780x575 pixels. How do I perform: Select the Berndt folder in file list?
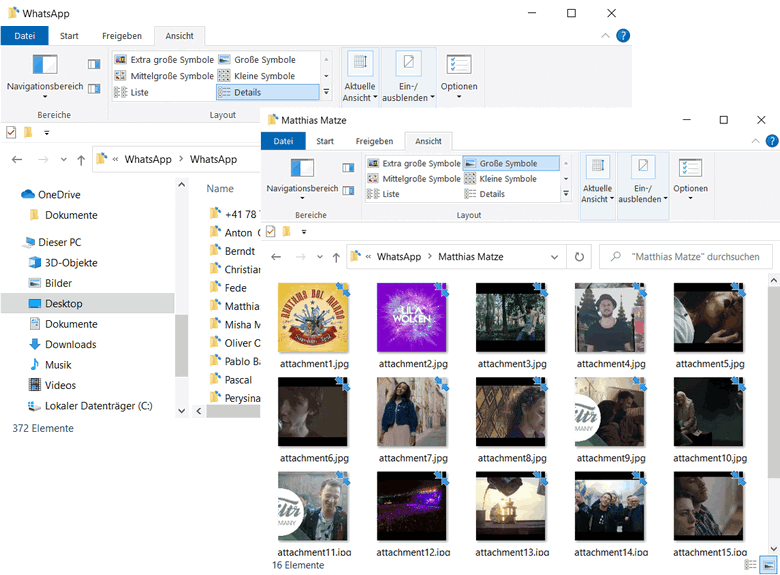pos(234,251)
